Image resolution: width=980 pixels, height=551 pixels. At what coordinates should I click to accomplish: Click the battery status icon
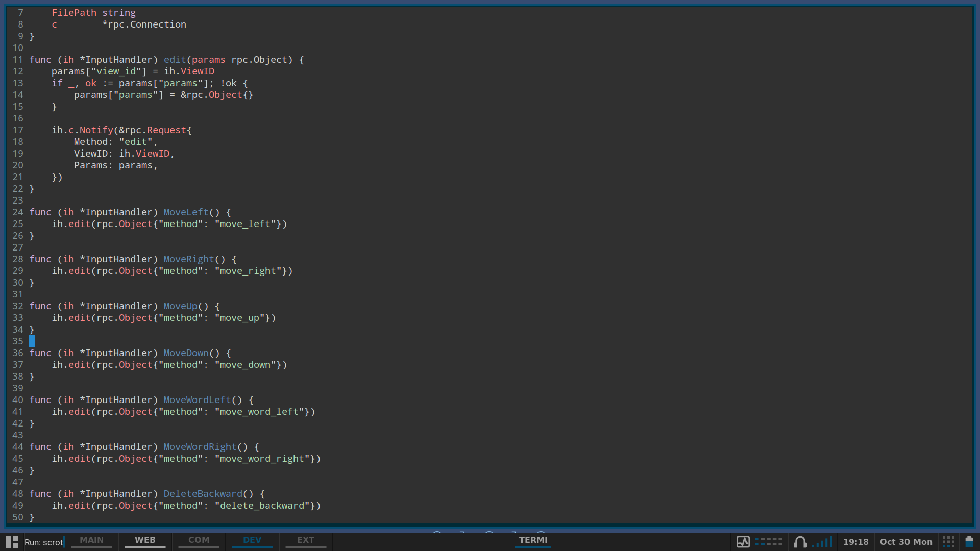tap(969, 542)
